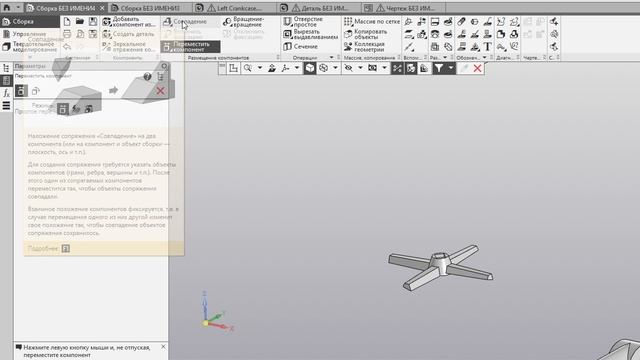Click the coordinate system origin triad
This screenshot has height=360, width=640.
click(206, 323)
